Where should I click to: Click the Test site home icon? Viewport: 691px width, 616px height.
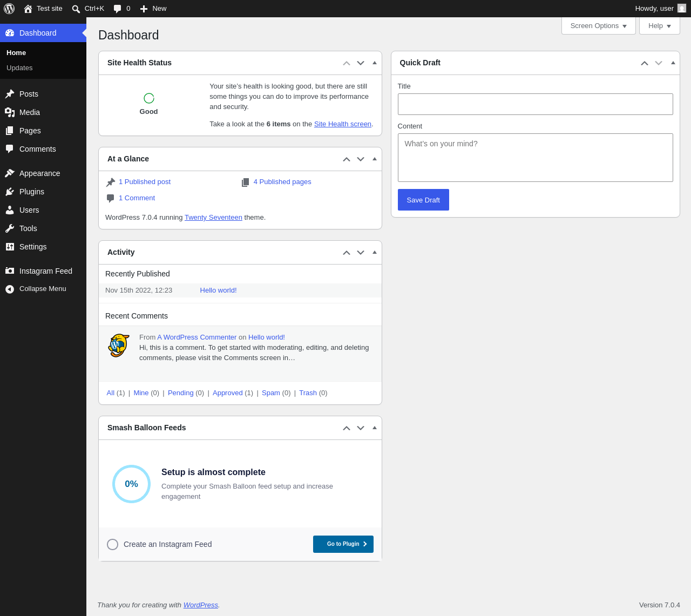(28, 9)
